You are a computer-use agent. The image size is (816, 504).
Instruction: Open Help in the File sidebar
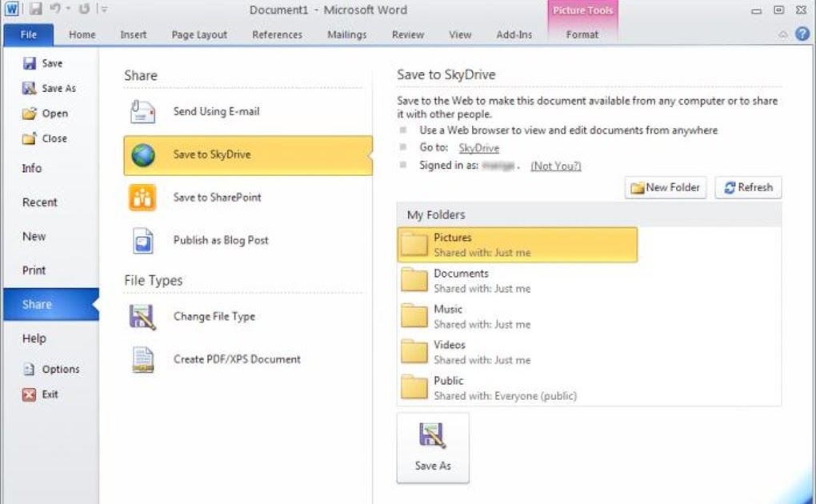point(34,338)
